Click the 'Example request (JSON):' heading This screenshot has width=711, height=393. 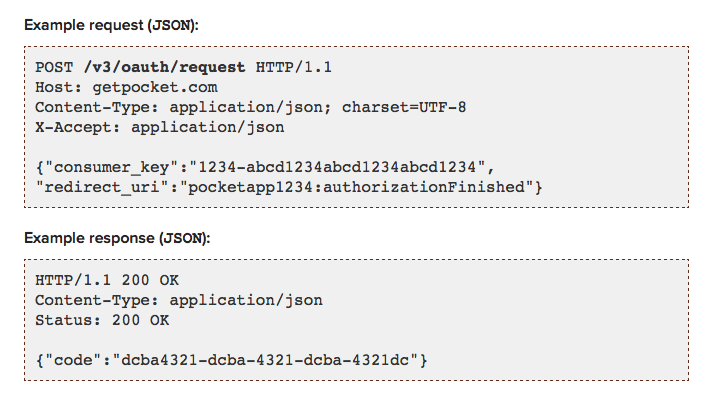pyautogui.click(x=112, y=25)
